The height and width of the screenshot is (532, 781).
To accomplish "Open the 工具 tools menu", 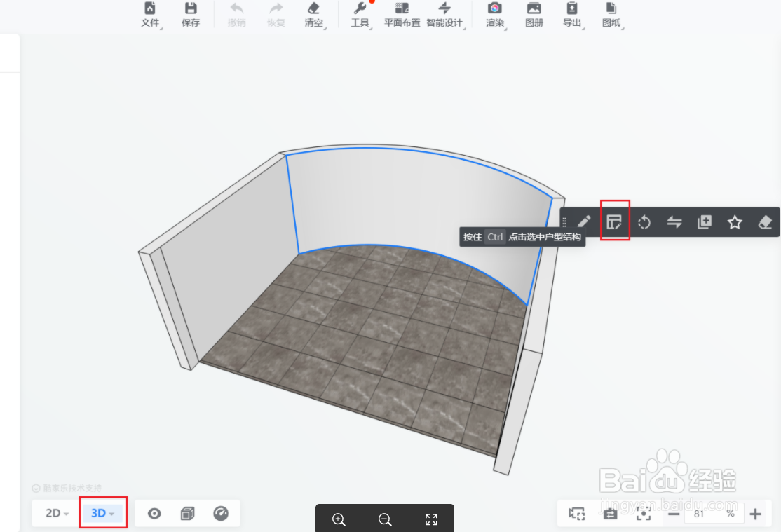I will coord(360,15).
